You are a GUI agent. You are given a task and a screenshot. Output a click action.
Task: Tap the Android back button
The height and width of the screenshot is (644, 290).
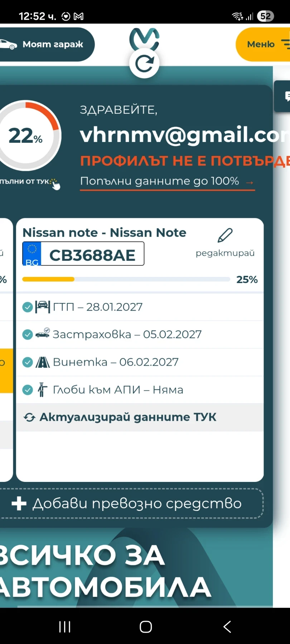click(227, 627)
